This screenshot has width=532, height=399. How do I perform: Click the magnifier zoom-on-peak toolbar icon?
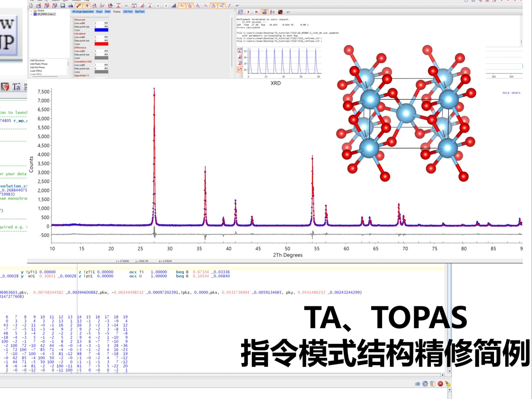pos(95,6)
